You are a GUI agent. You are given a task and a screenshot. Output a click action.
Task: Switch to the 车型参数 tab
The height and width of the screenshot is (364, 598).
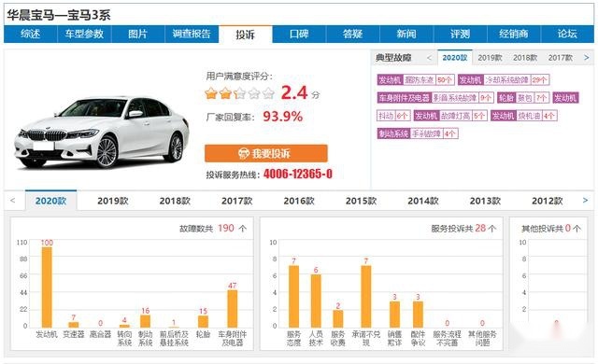[x=84, y=34]
